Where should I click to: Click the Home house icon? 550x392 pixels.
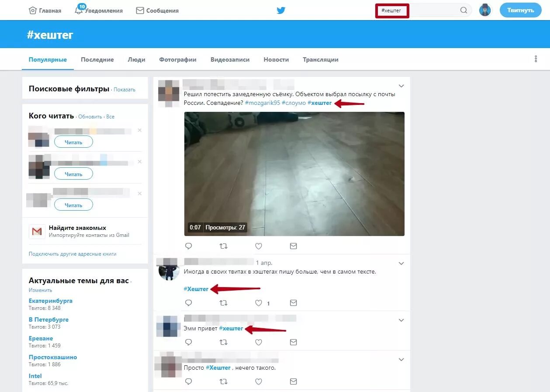[x=32, y=10]
